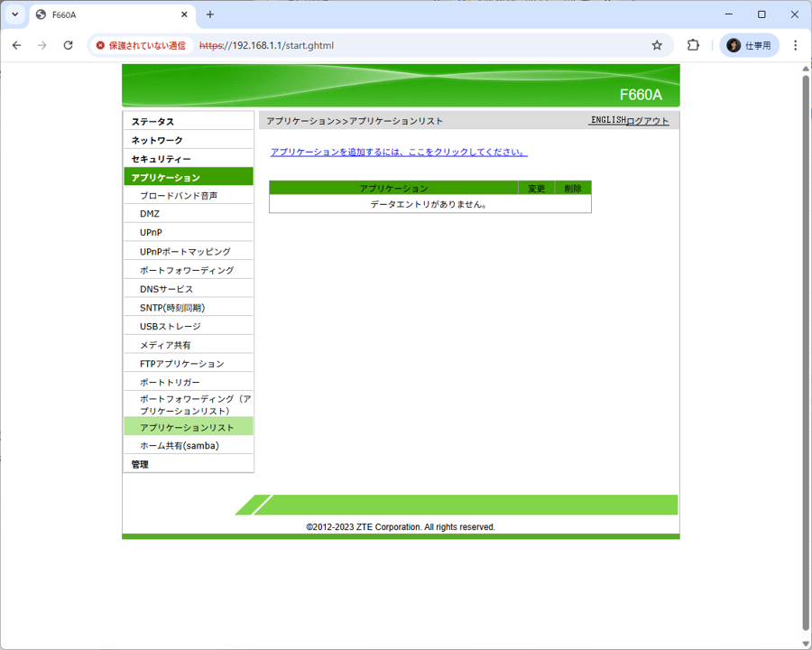This screenshot has width=812, height=650.
Task: Expand the 管理 menu section
Action: [x=140, y=465]
